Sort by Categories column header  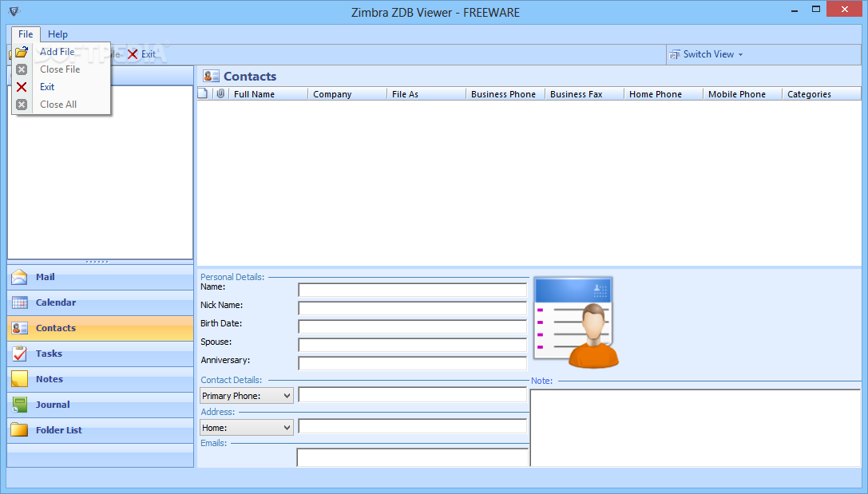click(x=822, y=94)
